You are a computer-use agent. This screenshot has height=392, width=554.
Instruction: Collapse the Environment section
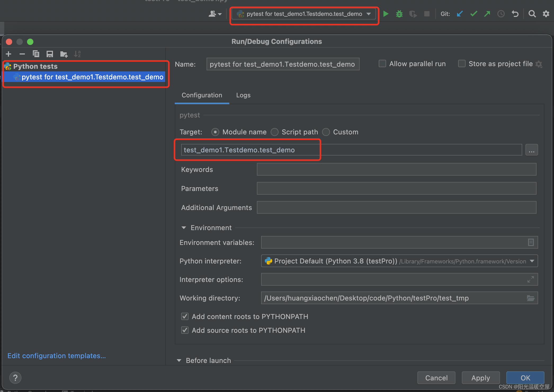click(184, 228)
